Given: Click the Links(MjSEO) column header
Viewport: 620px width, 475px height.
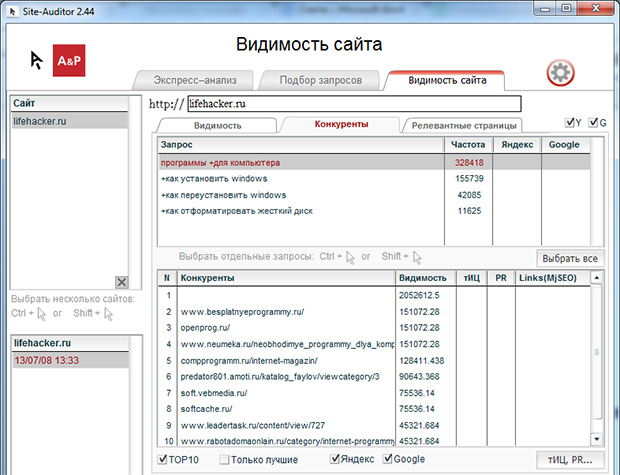Looking at the screenshot, I should (x=552, y=278).
